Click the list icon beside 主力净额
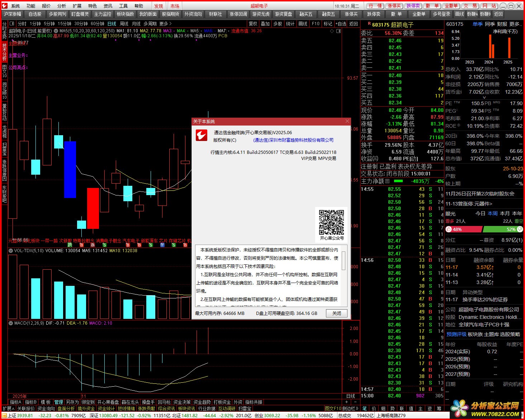 click(x=387, y=181)
